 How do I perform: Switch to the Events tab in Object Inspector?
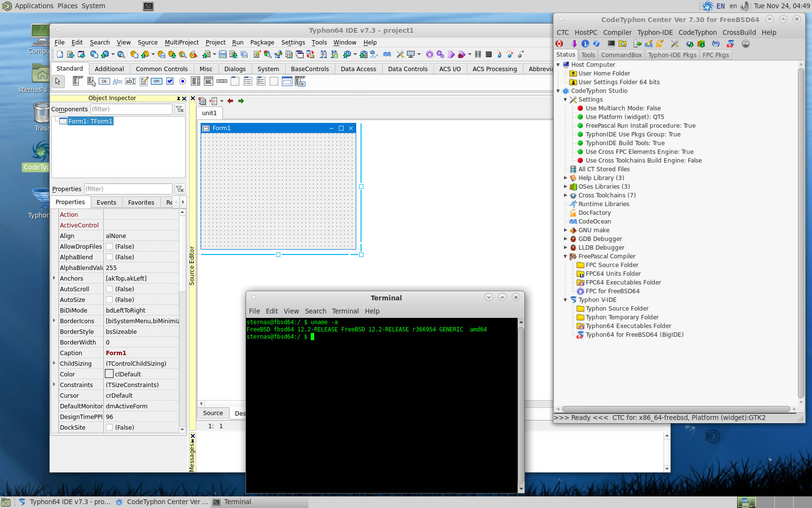point(106,202)
